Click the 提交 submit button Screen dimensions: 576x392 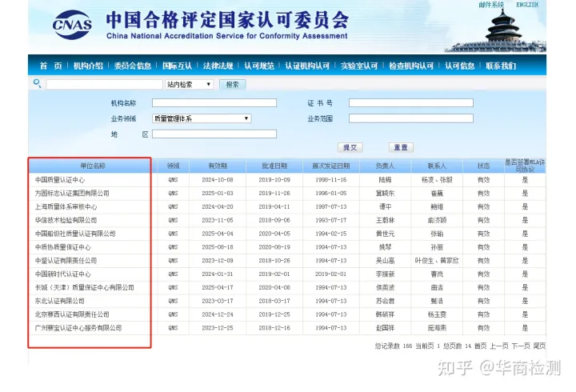(350, 147)
